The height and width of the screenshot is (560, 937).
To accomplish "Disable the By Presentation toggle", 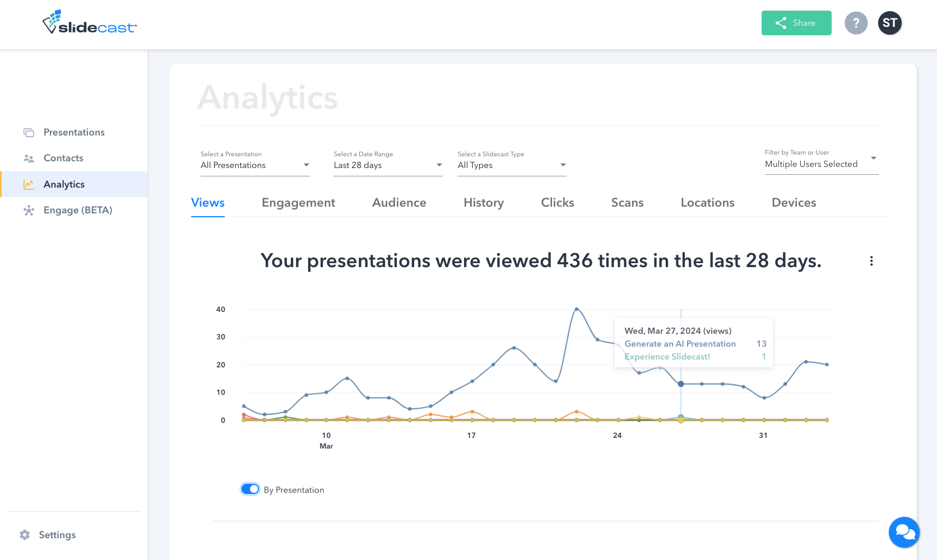I will click(250, 489).
